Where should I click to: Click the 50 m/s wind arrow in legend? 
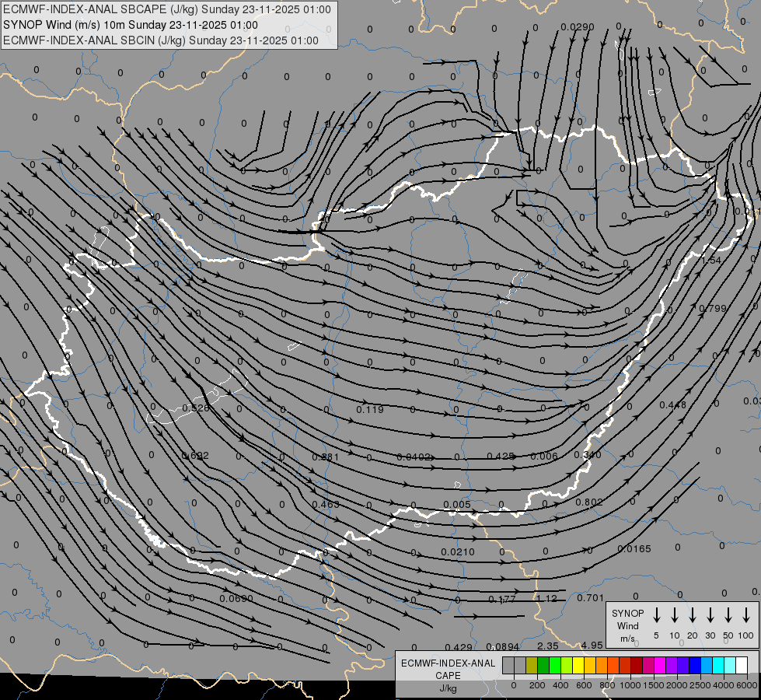(x=728, y=614)
